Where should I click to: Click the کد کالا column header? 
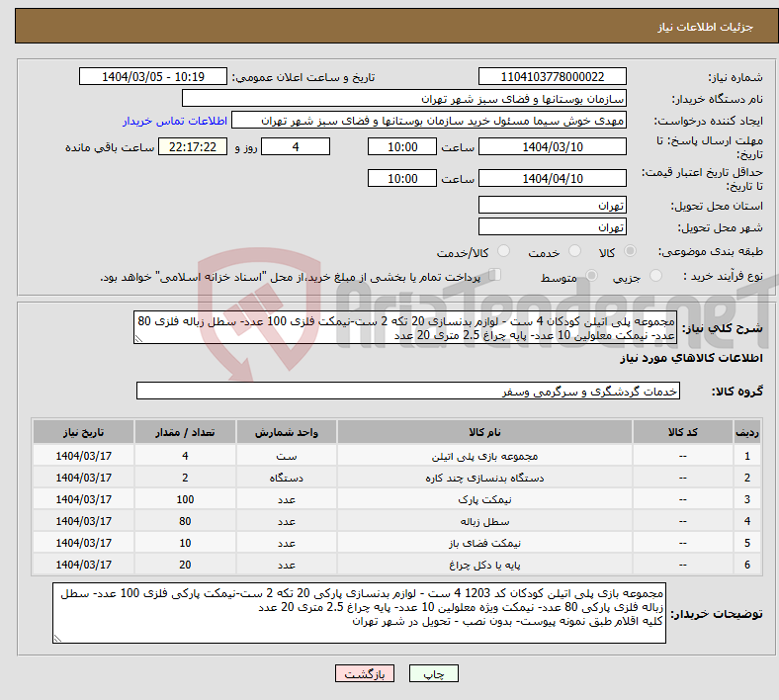(x=683, y=432)
